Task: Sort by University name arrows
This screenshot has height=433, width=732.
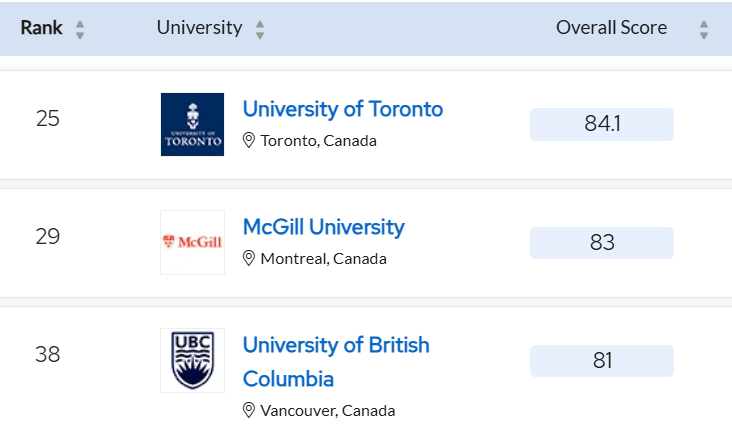Action: [260, 30]
